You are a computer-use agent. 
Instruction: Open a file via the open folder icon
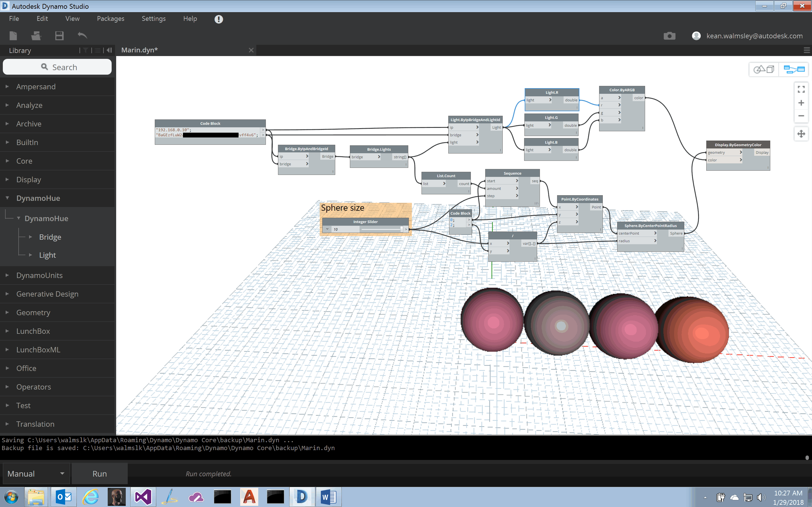36,35
